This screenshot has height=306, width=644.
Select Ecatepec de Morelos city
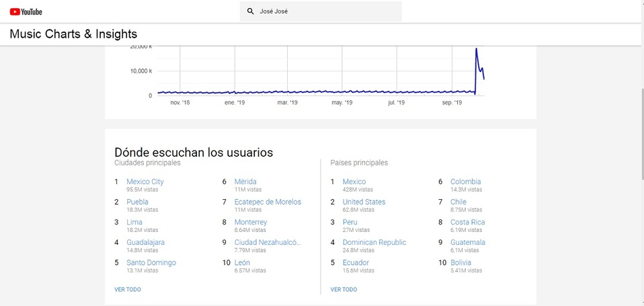(268, 202)
